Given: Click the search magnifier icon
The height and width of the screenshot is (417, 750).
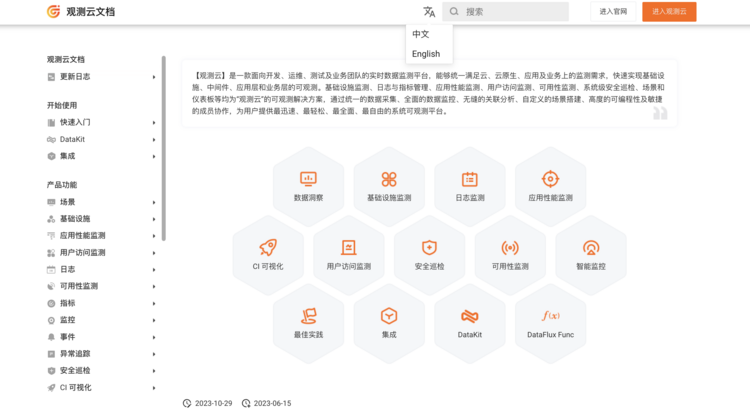Looking at the screenshot, I should click(x=454, y=11).
